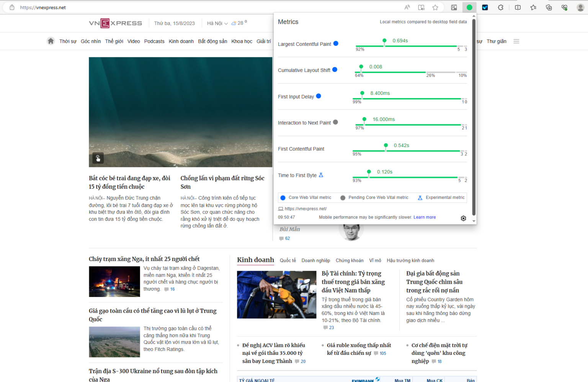This screenshot has width=588, height=382.
Task: Click the Cumulative Layout Shift marker 0.008
Action: 361,67
